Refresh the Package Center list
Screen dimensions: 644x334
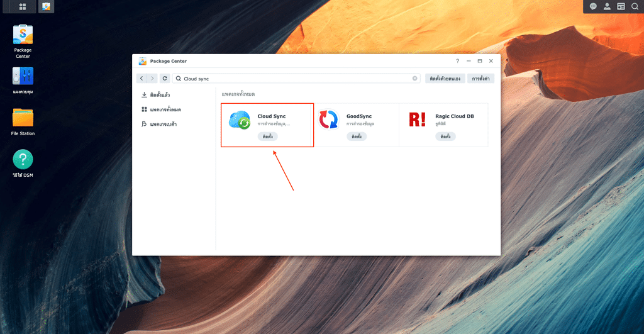click(165, 79)
